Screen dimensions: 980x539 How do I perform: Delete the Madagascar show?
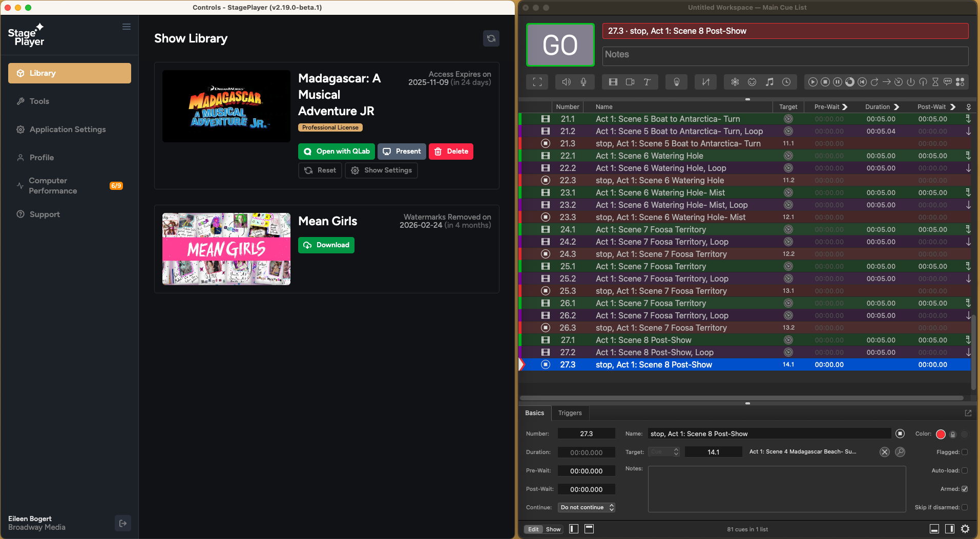pyautogui.click(x=451, y=152)
